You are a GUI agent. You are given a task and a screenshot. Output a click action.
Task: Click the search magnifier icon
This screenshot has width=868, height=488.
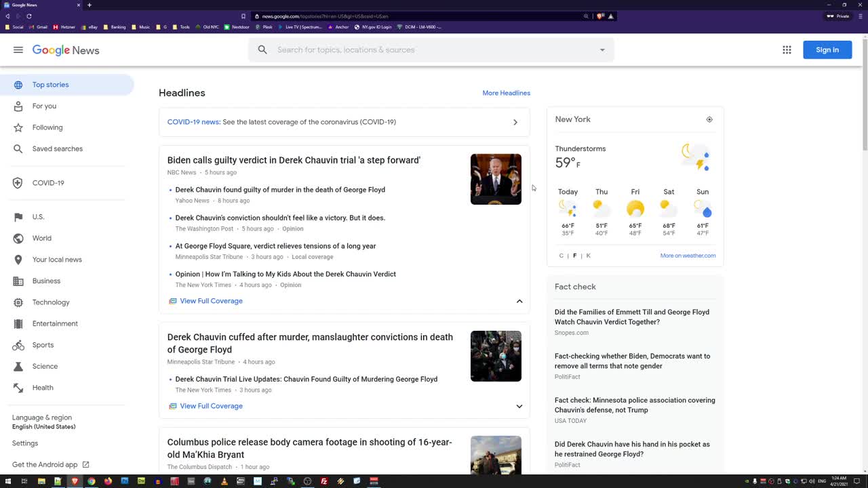pos(262,49)
